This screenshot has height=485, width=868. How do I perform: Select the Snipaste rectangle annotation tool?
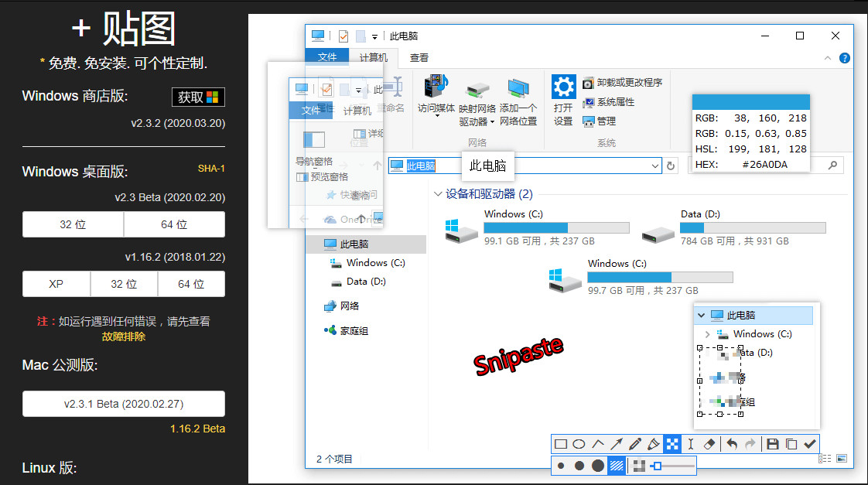(561, 444)
